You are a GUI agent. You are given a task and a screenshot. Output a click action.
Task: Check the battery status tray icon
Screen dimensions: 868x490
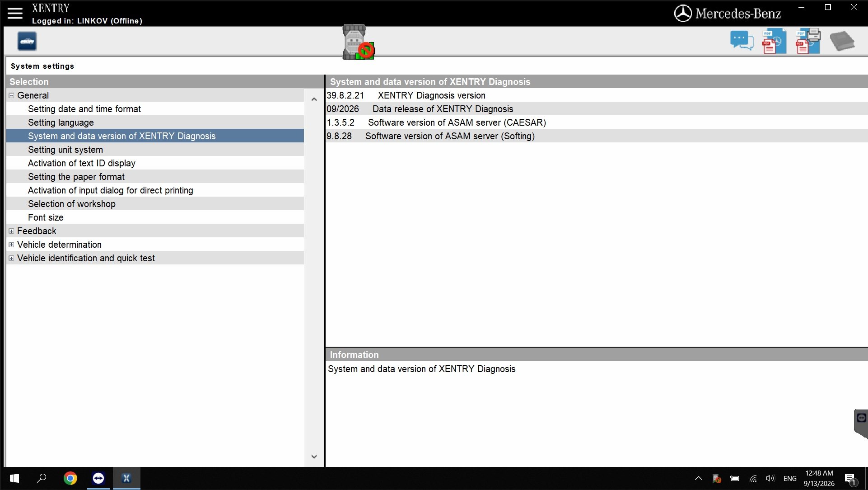tap(735, 478)
